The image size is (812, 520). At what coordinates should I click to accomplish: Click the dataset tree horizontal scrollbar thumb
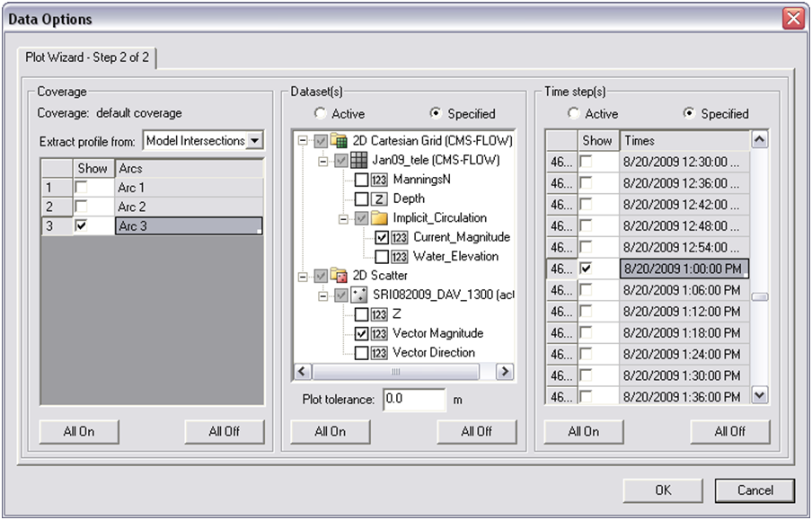[395, 371]
